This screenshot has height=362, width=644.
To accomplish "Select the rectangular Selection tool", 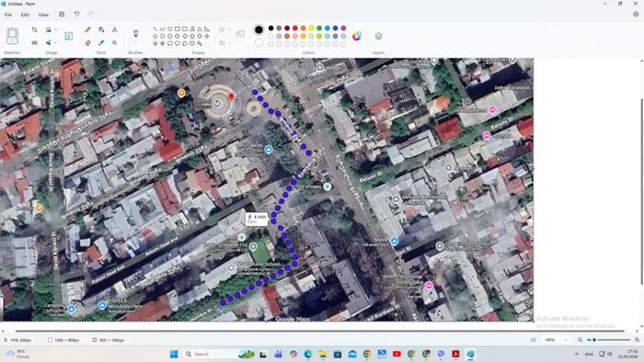I will pos(12,36).
